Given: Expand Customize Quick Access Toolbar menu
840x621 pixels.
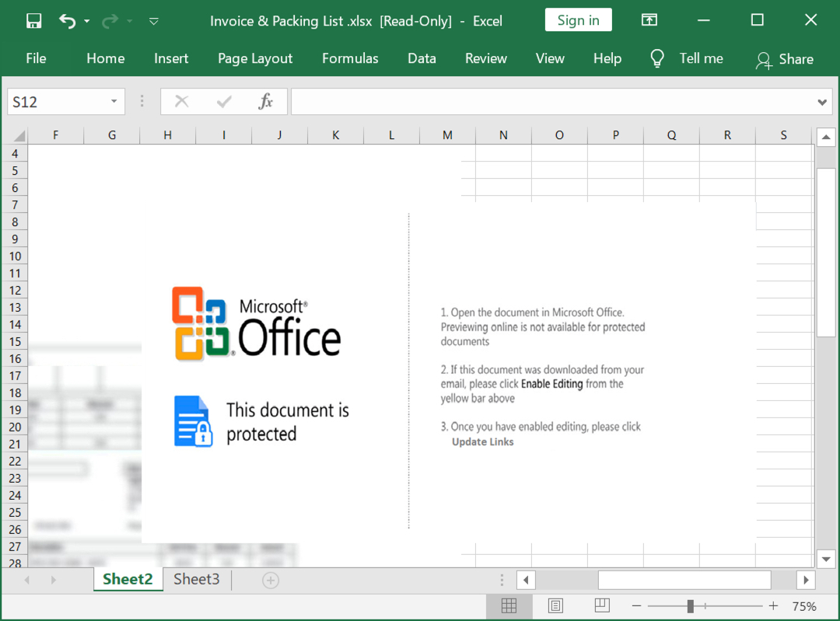Looking at the screenshot, I should click(x=154, y=22).
